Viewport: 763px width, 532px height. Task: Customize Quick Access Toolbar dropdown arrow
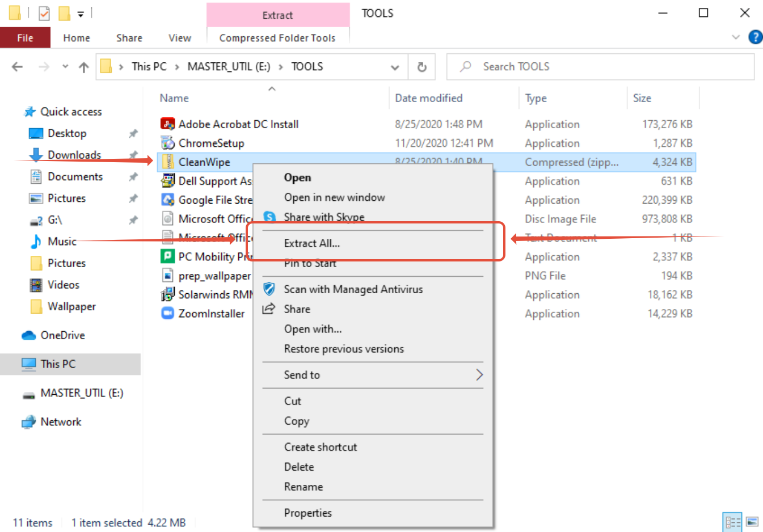(81, 14)
